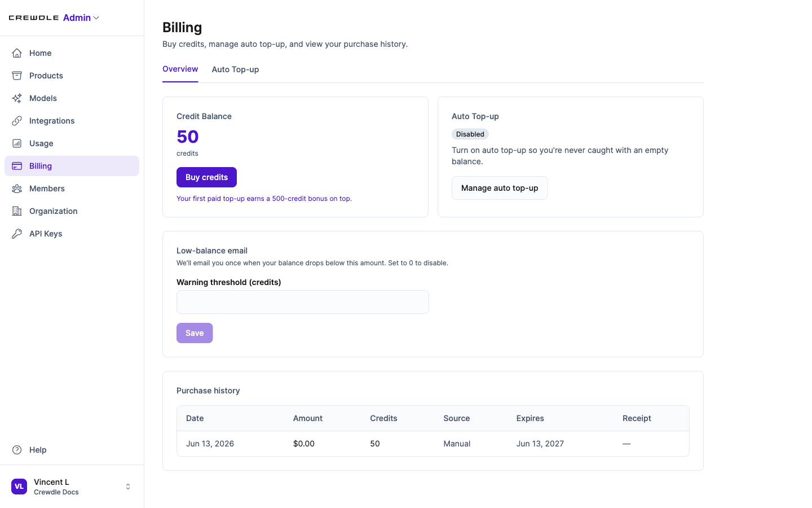Click the Manual source cell

tap(457, 444)
